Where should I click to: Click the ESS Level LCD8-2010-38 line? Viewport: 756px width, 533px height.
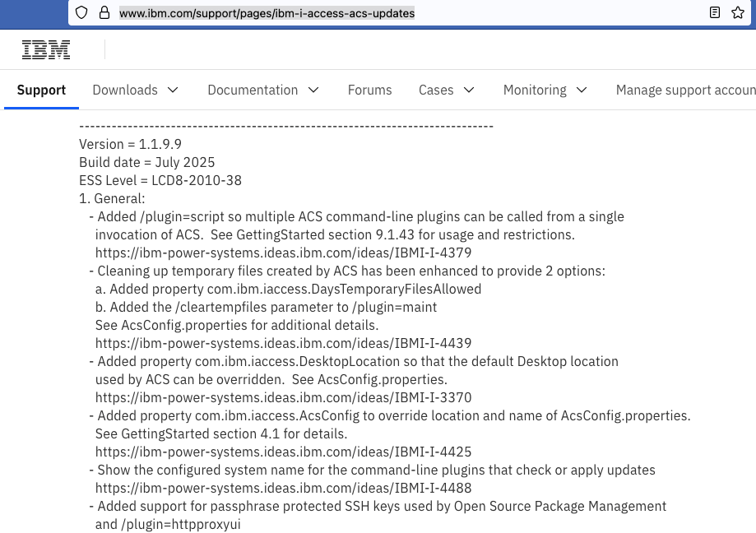(x=160, y=181)
